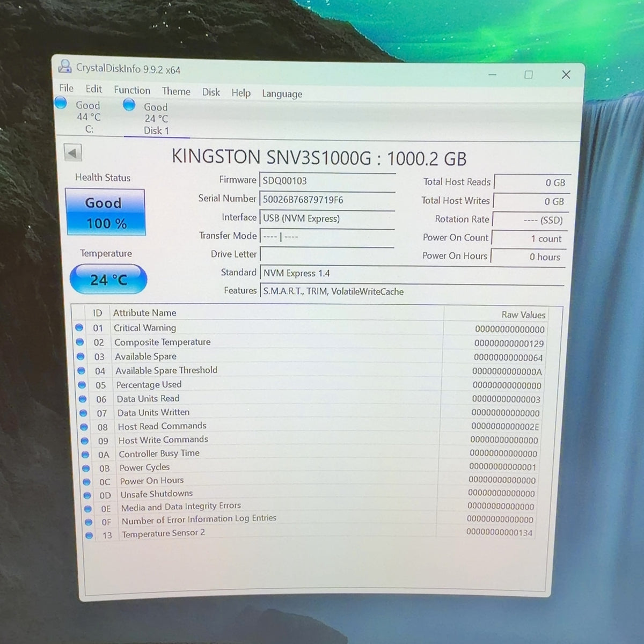The height and width of the screenshot is (644, 644).
Task: Select the Controller Busy Time attribute name
Action: click(x=159, y=453)
